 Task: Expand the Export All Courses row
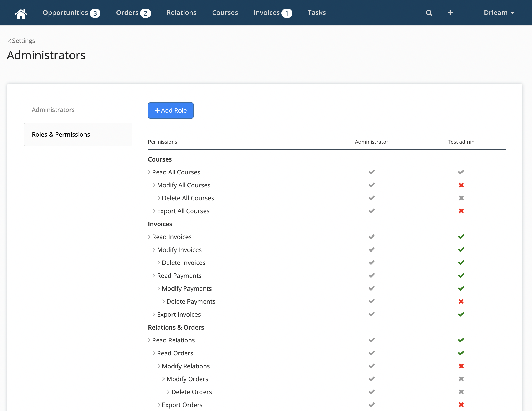pyautogui.click(x=154, y=211)
